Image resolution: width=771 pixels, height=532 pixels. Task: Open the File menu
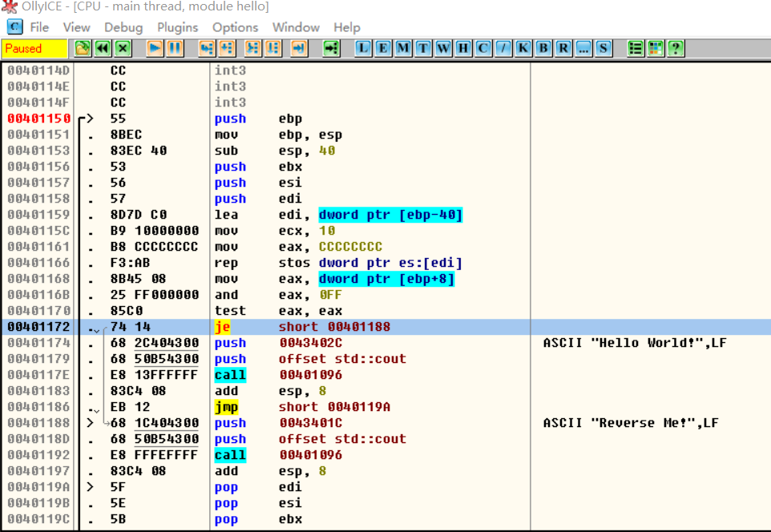[39, 27]
